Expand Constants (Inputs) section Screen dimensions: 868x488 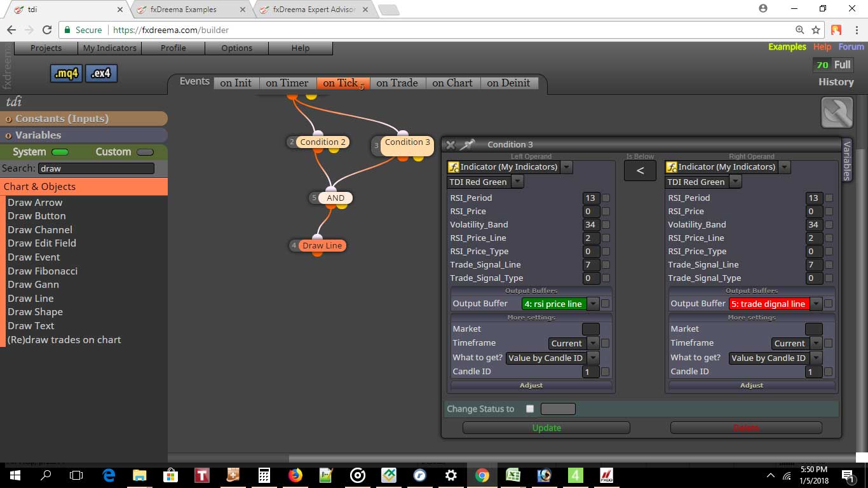84,119
